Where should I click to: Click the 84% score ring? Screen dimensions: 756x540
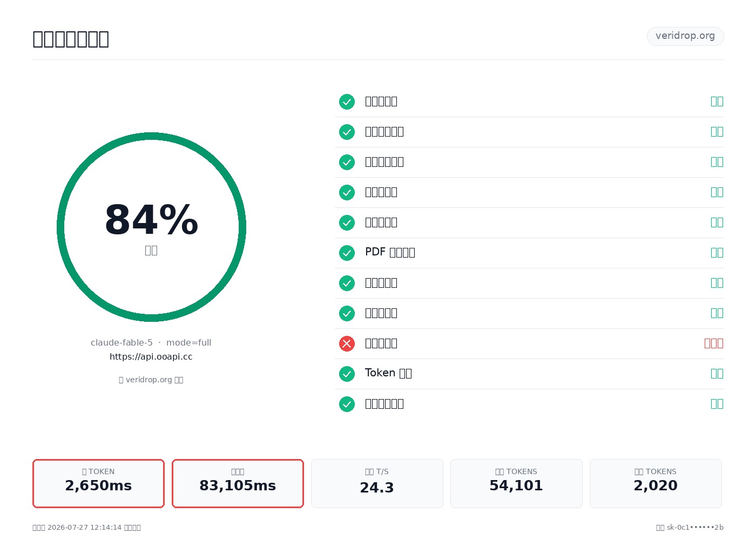(x=151, y=227)
